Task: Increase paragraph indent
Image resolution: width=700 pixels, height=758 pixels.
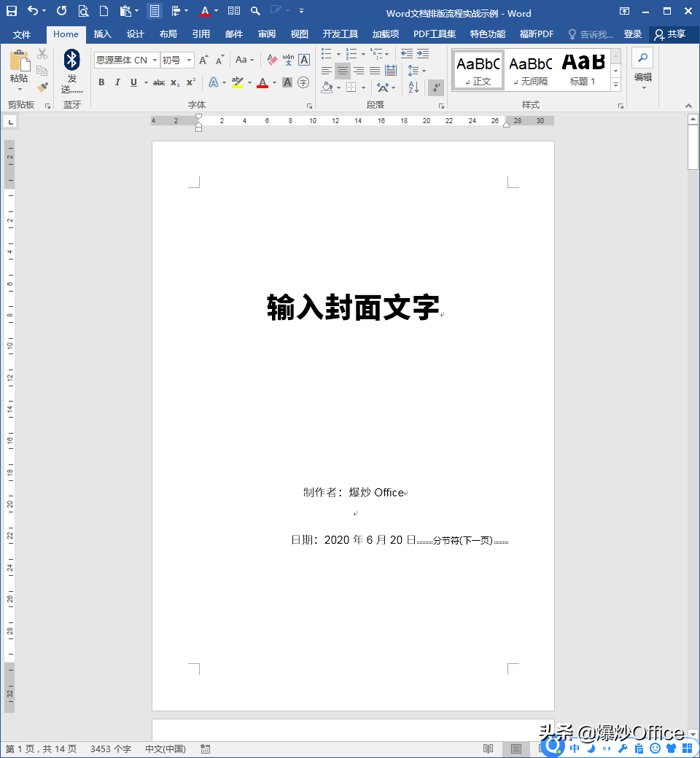Action: (424, 54)
